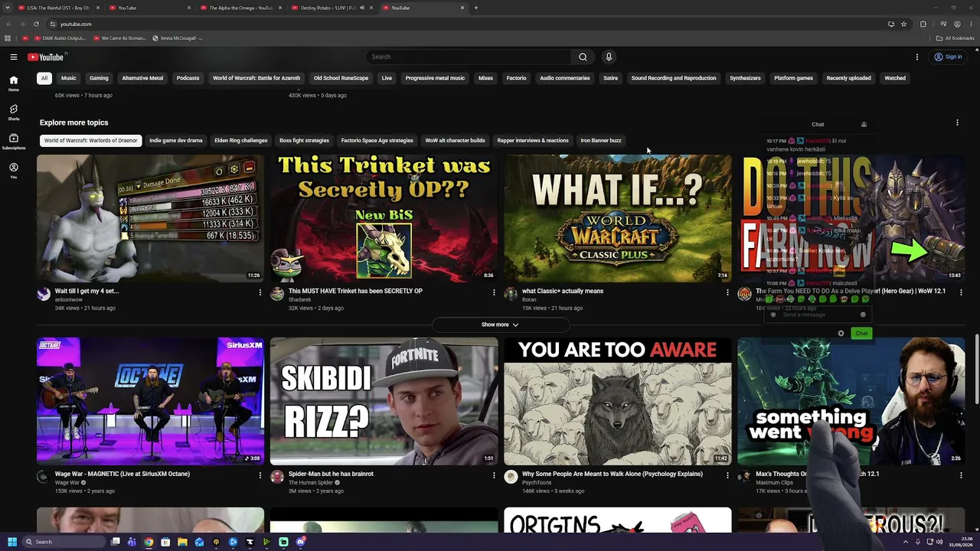The image size is (980, 551).
Task: Go to the YouTube logo home link
Action: (x=47, y=57)
